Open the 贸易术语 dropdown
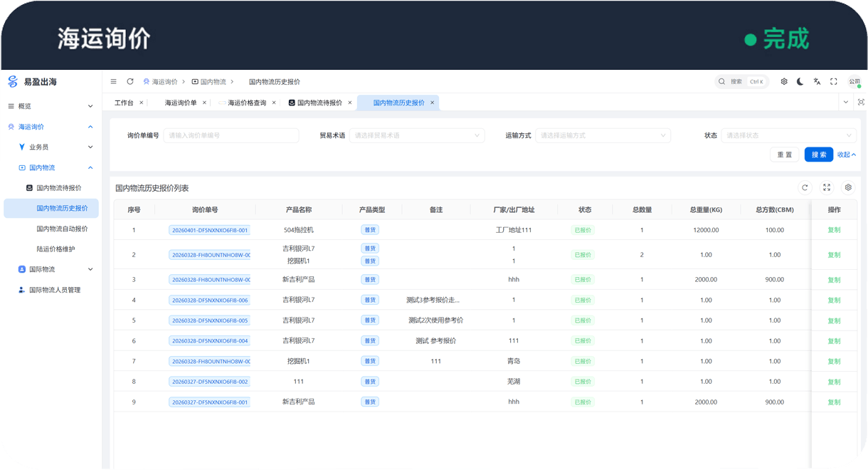 tap(416, 135)
